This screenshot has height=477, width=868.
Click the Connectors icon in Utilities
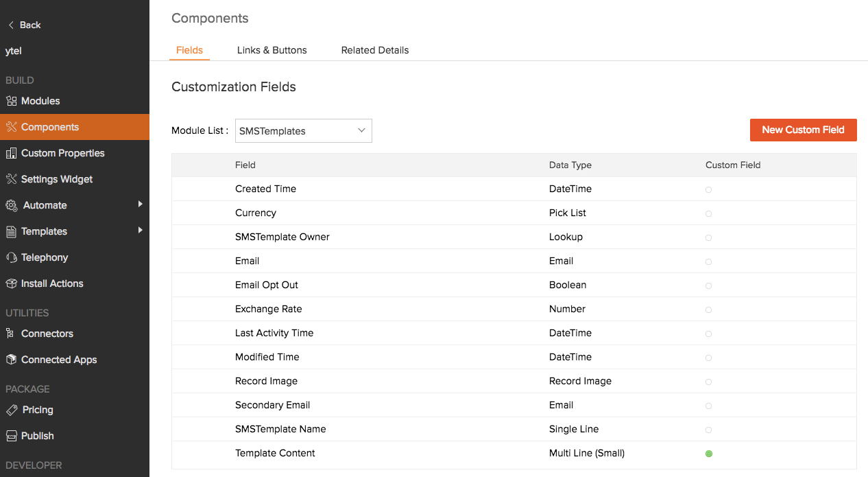point(11,334)
